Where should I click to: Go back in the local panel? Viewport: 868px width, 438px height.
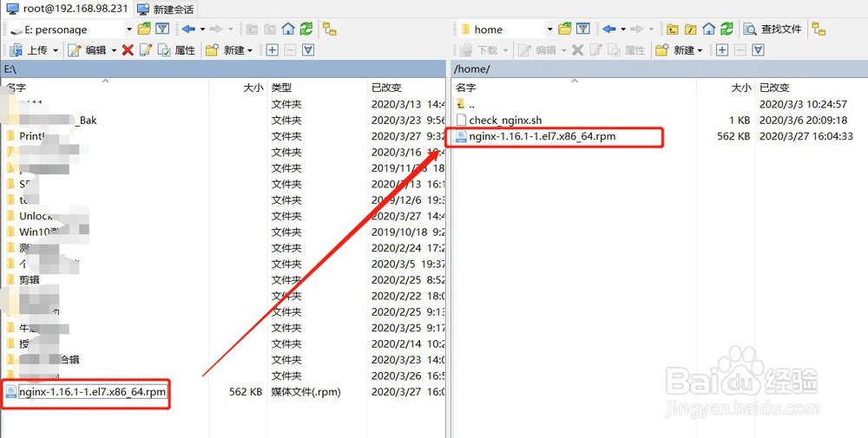pyautogui.click(x=188, y=29)
